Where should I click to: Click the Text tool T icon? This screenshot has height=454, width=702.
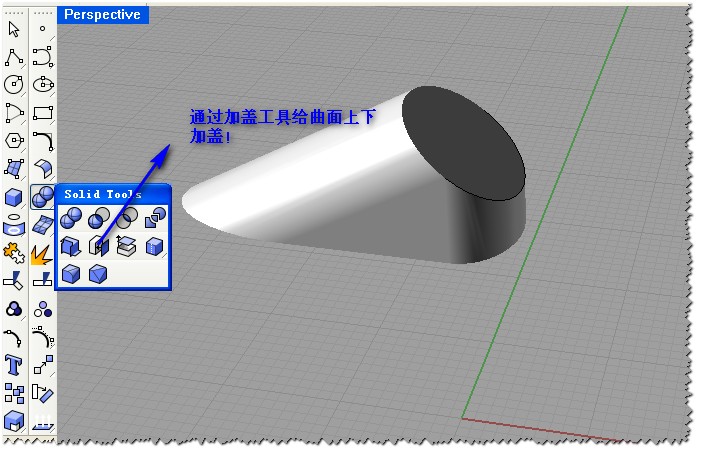click(14, 365)
